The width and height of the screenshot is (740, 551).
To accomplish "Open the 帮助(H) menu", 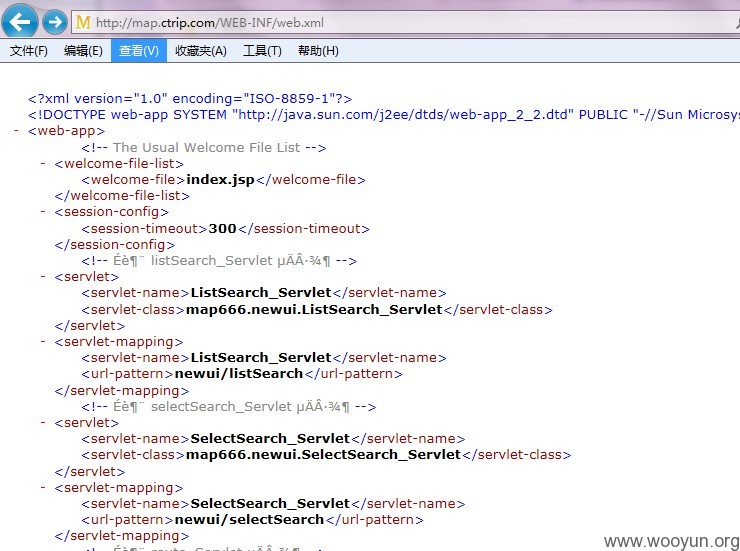I will [318, 50].
